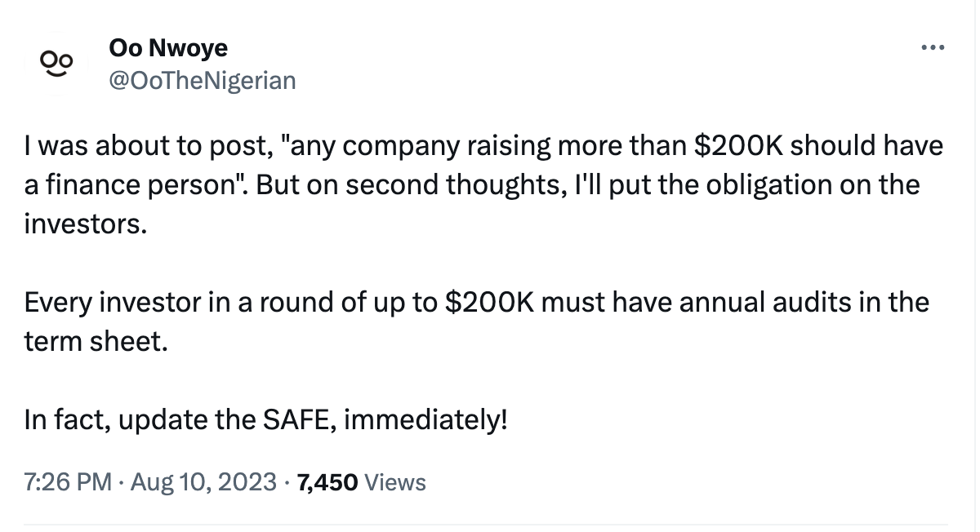Click the word "immediately!"
This screenshot has height=532, width=980.
coord(424,420)
